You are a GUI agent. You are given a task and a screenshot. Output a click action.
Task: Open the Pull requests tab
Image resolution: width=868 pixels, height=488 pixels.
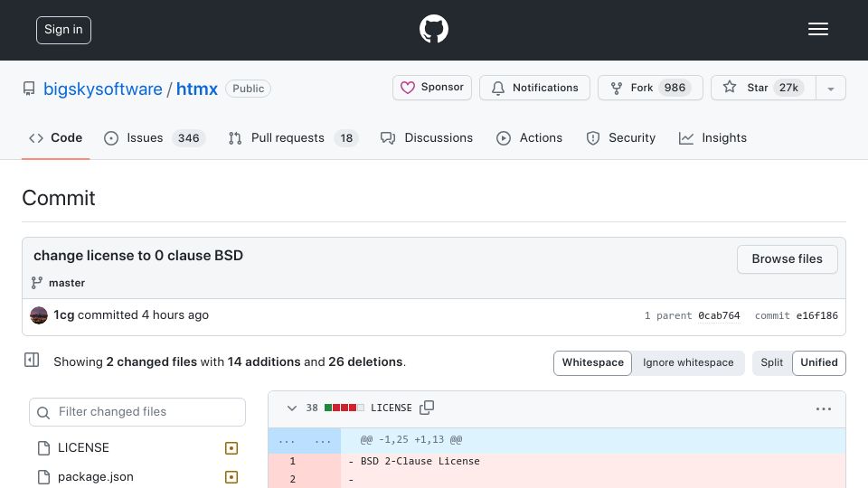293,137
